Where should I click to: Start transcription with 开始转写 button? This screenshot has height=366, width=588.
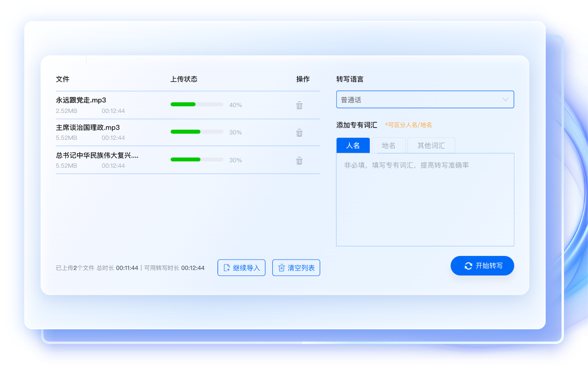click(x=482, y=266)
